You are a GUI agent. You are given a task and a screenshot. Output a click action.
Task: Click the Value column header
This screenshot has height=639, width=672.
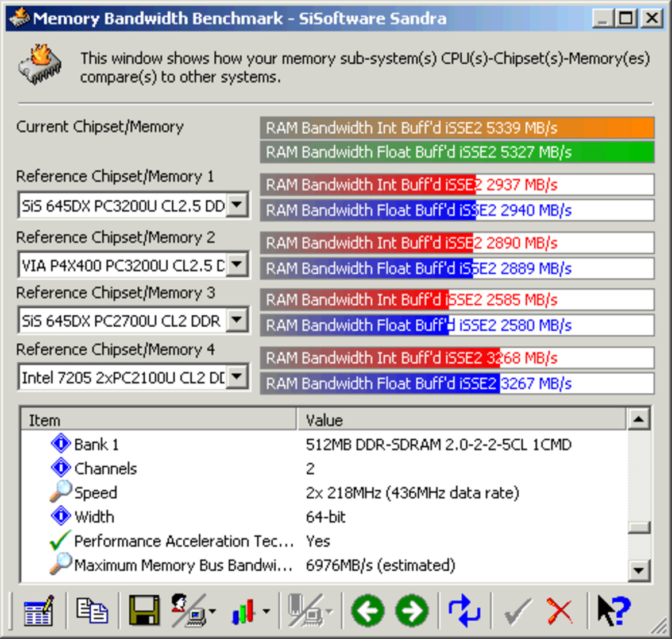pyautogui.click(x=461, y=420)
